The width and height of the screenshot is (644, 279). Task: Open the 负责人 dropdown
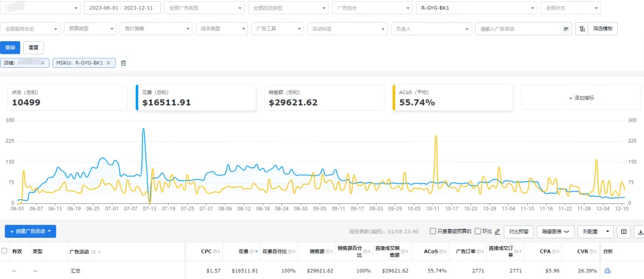[431, 29]
